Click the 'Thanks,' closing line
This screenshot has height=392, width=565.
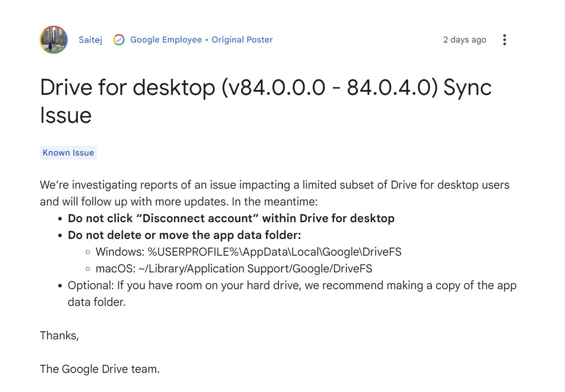[x=59, y=335]
